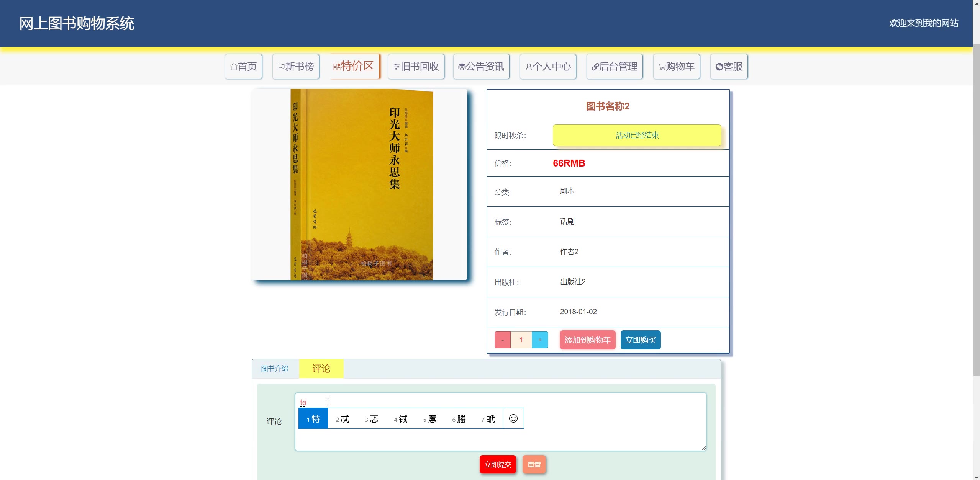Viewport: 980px width, 480px height.
Task: Click the release date 2018-01-02
Action: (578, 312)
